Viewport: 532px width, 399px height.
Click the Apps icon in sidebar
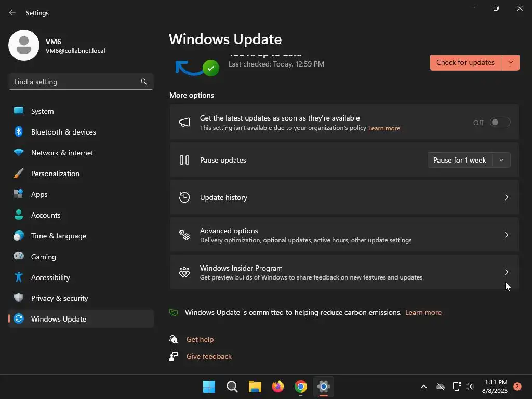(x=19, y=194)
